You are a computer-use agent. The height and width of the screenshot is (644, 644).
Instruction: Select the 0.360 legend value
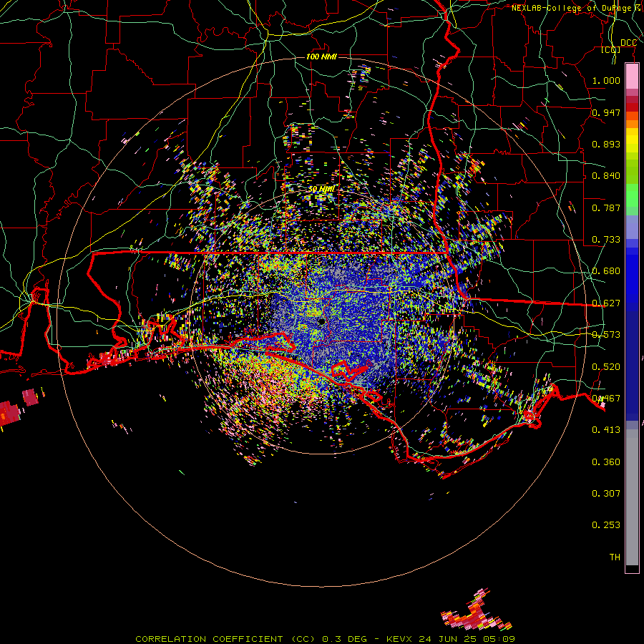click(x=606, y=462)
